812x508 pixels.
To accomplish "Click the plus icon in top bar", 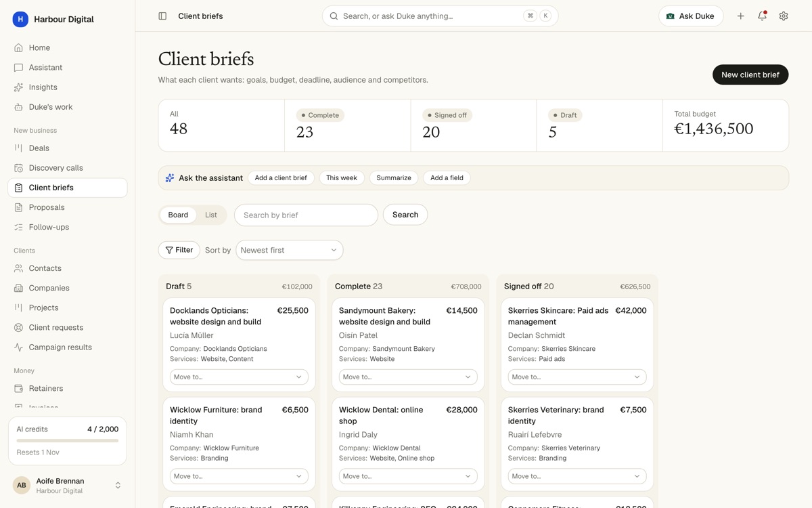I will tap(740, 16).
